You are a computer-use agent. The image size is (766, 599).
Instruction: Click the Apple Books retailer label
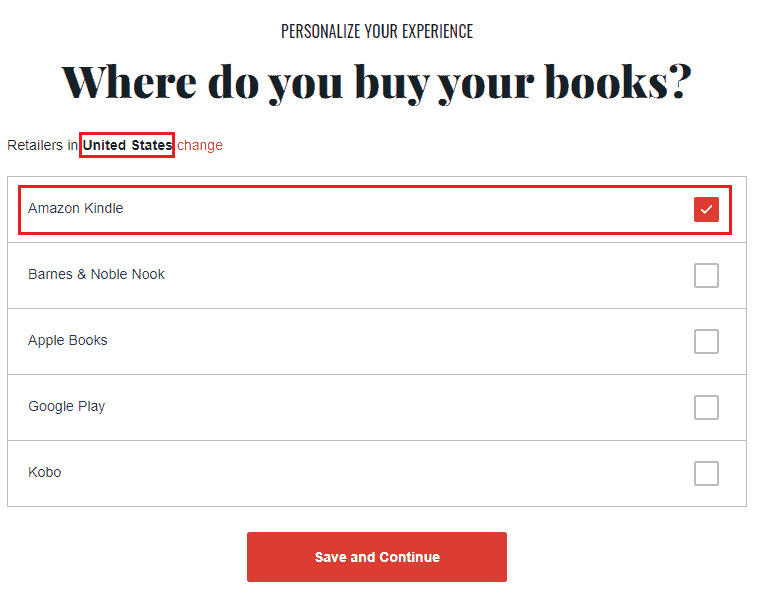67,341
